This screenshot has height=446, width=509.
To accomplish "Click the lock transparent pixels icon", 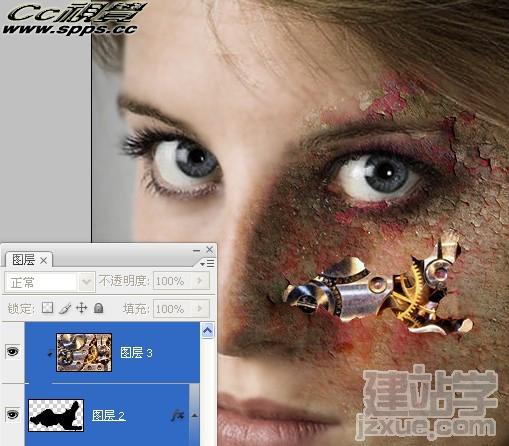I will (x=47, y=307).
